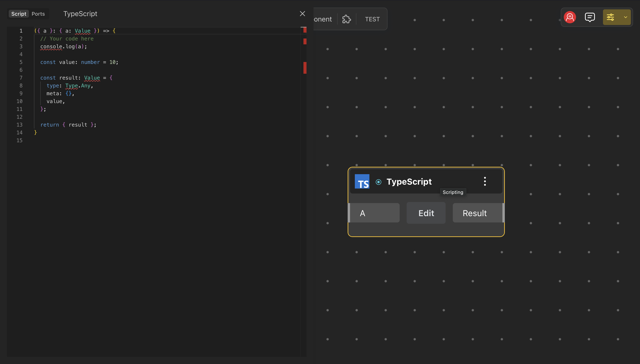Click the Scripting tag on the node

453,192
